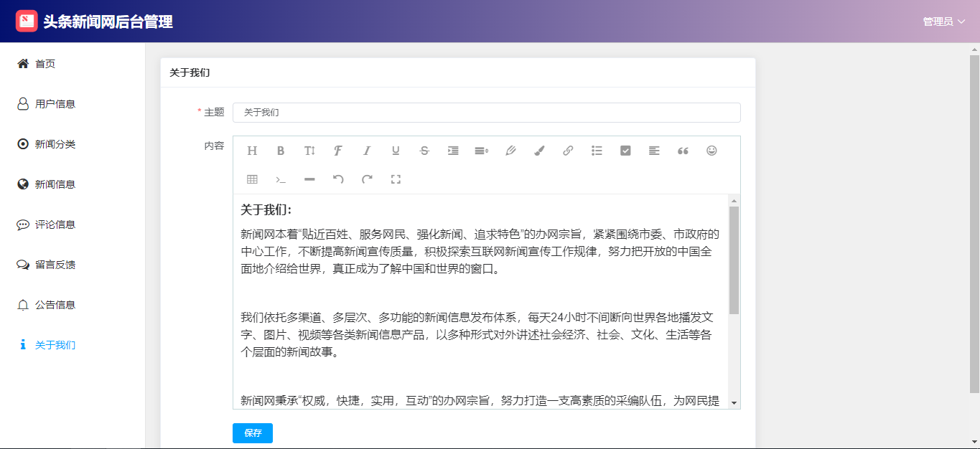Toggle fullscreen editor mode
The width and height of the screenshot is (980, 449).
tap(396, 179)
